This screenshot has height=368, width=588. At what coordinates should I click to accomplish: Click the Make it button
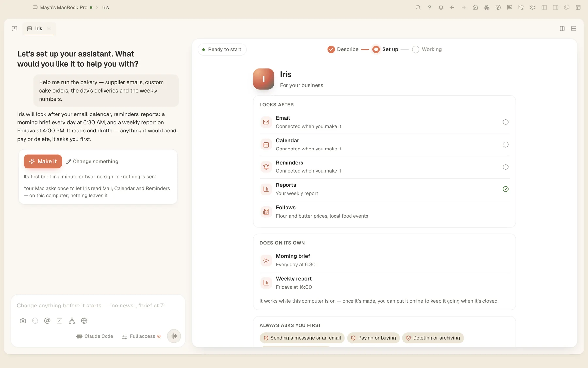pos(43,161)
